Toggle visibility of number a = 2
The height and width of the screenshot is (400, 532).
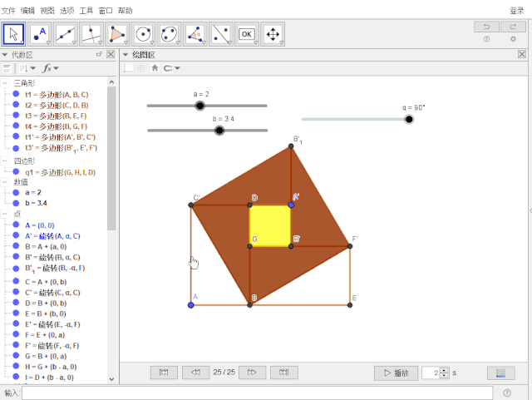click(x=16, y=193)
